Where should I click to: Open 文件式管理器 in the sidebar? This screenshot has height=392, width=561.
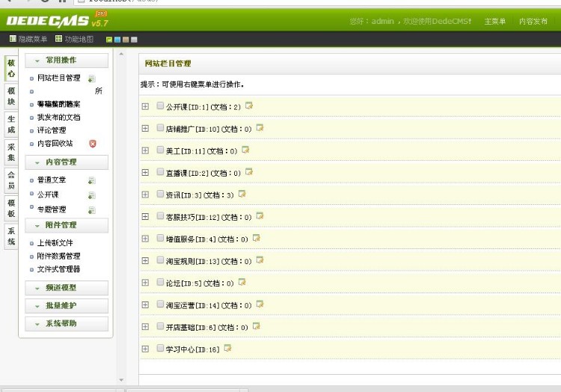point(58,269)
